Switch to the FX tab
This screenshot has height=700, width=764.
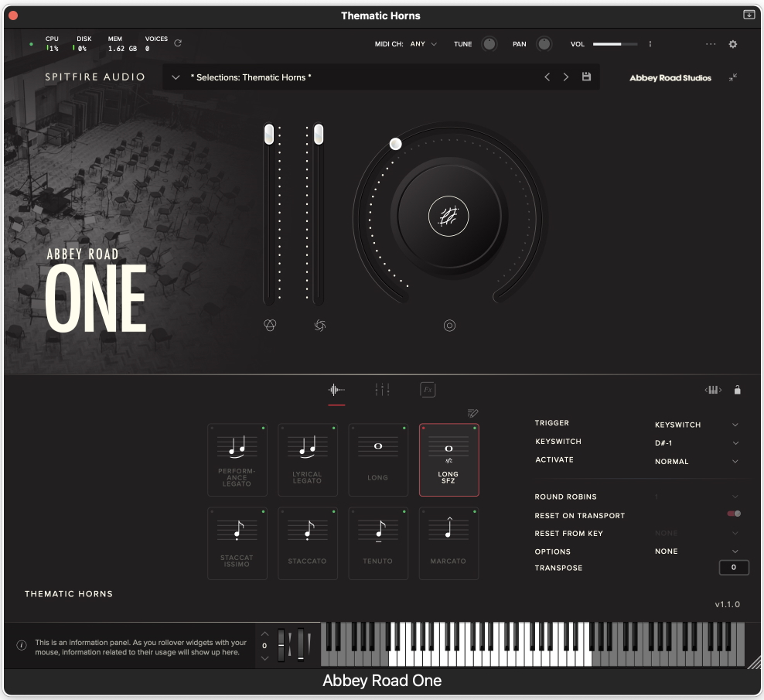(428, 390)
